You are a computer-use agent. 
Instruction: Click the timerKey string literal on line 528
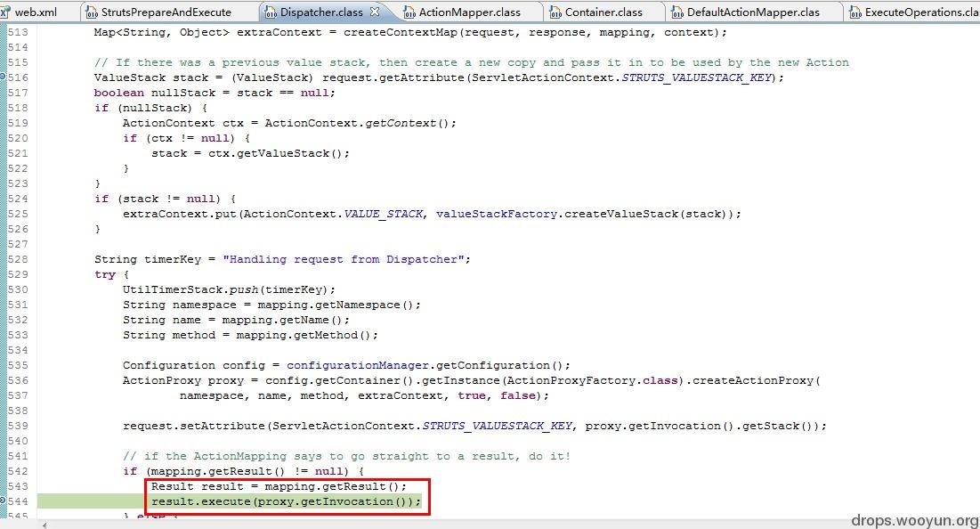(346, 259)
